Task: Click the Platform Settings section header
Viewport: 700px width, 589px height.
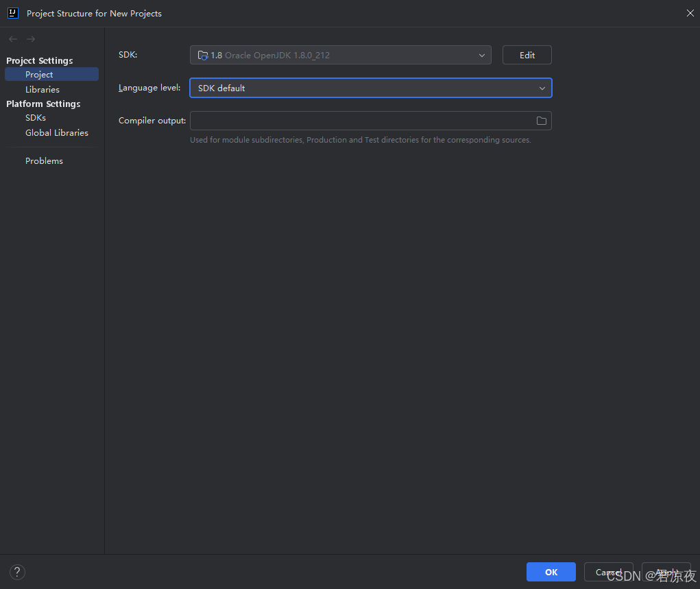Action: pos(43,104)
